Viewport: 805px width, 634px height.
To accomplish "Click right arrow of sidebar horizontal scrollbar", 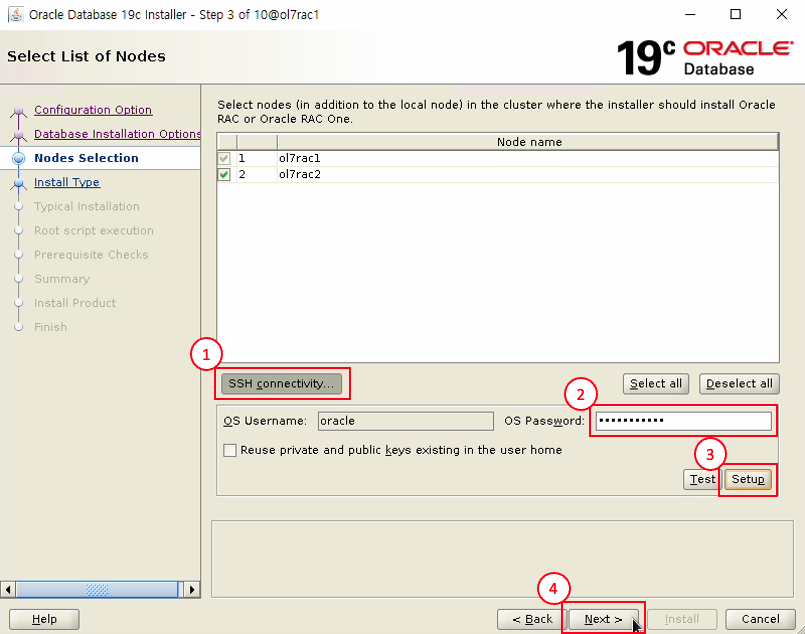I will 193,589.
